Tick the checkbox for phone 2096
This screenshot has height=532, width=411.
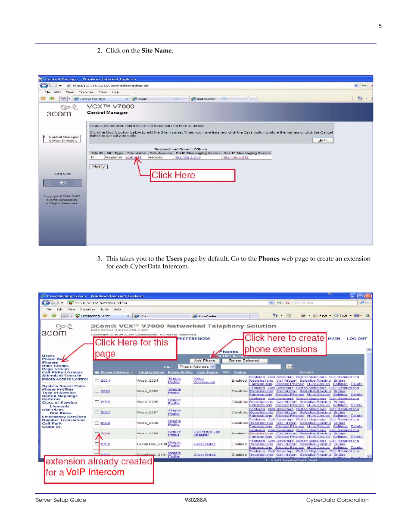click(97, 402)
